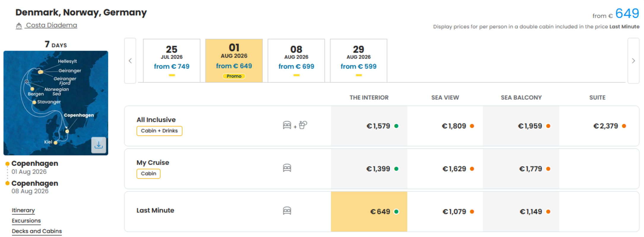Click the Cabin + Drinks tag
Screen dimensions: 644x237
click(x=159, y=131)
